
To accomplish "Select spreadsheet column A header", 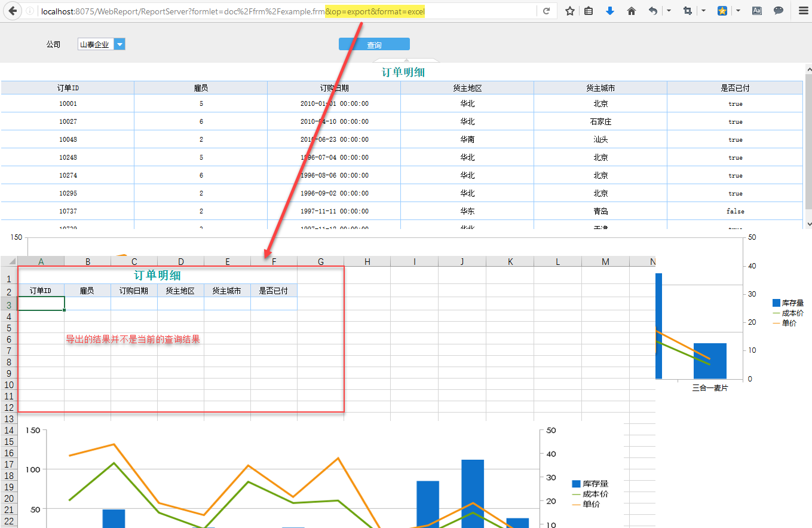I will (x=41, y=261).
